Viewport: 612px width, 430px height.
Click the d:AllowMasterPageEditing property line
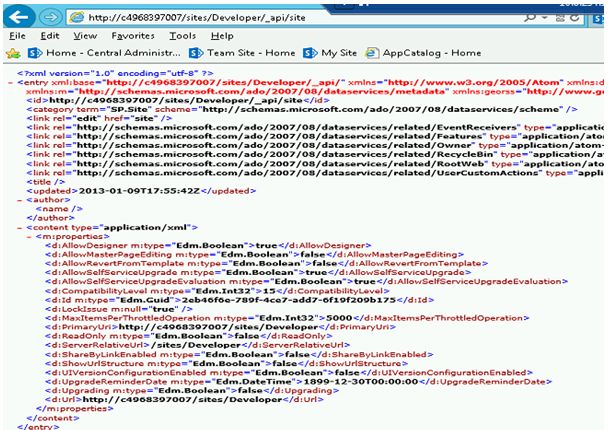point(254,255)
